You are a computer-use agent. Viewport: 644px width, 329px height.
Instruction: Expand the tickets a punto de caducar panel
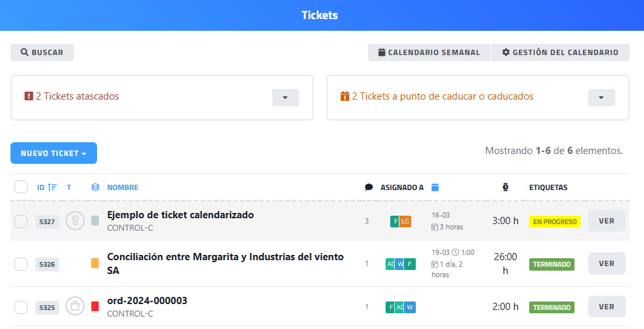(x=601, y=98)
